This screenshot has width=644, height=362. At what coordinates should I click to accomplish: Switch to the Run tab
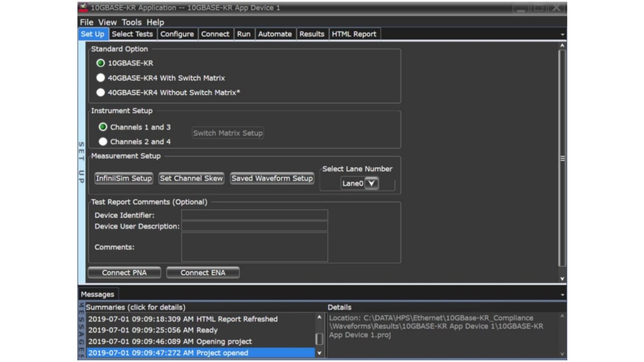tap(244, 34)
